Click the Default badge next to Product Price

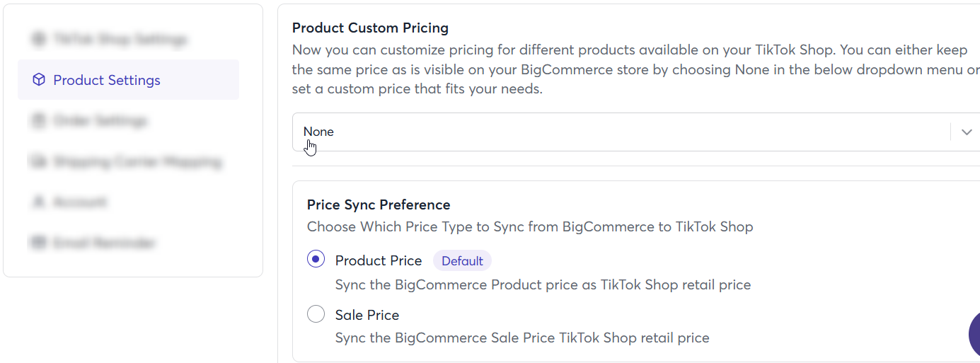[462, 260]
